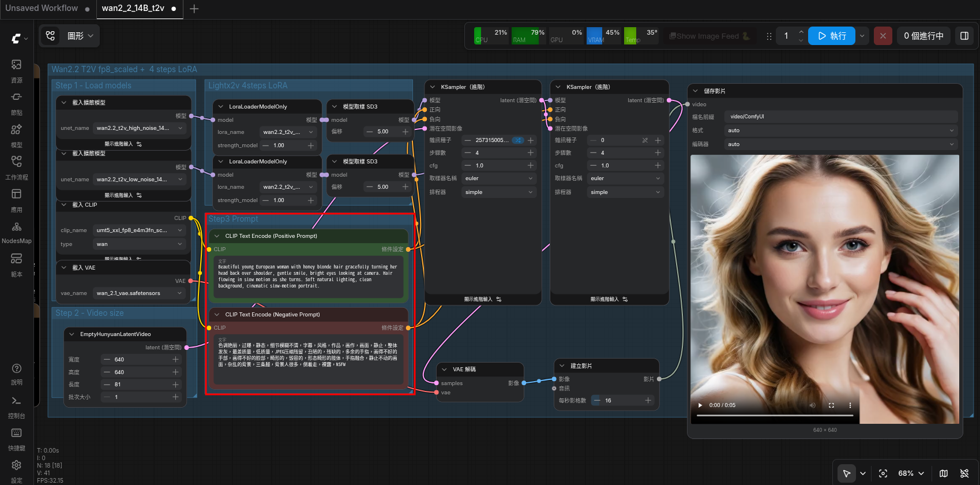
Task: Play the generated video preview
Action: click(x=700, y=405)
